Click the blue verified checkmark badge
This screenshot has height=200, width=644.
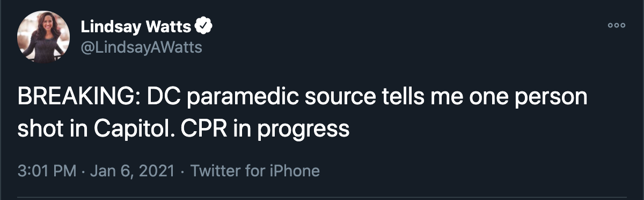pyautogui.click(x=205, y=25)
